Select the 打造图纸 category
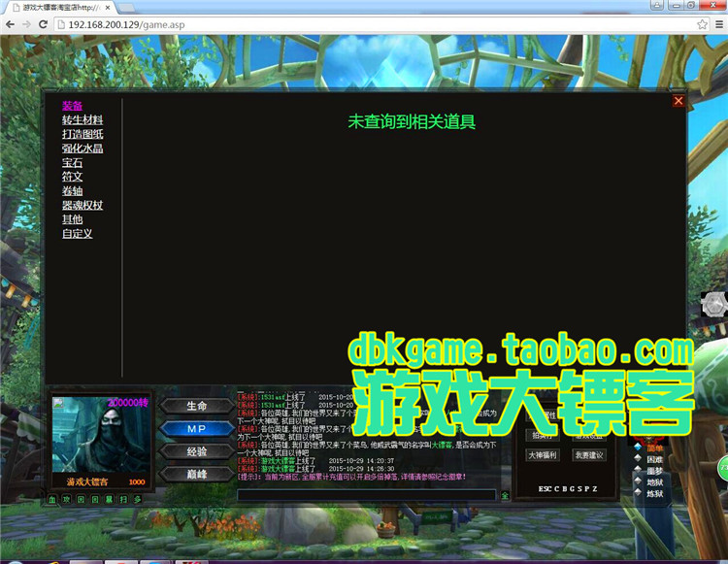 coord(83,134)
